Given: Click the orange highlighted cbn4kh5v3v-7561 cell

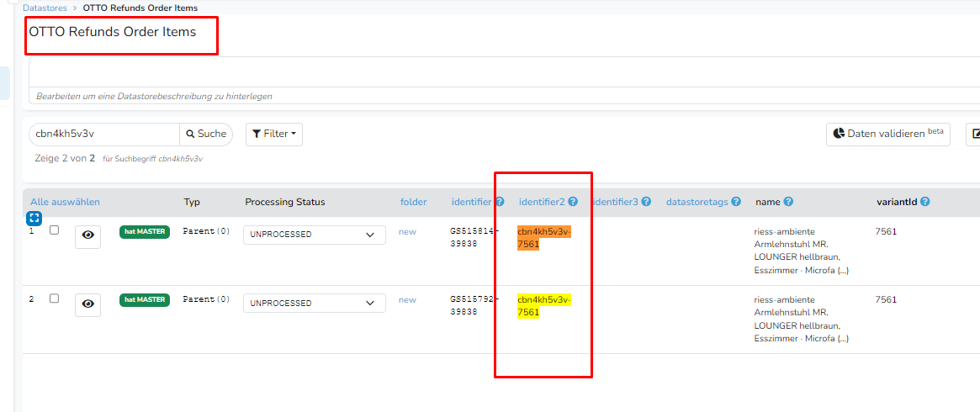Looking at the screenshot, I should tap(543, 238).
